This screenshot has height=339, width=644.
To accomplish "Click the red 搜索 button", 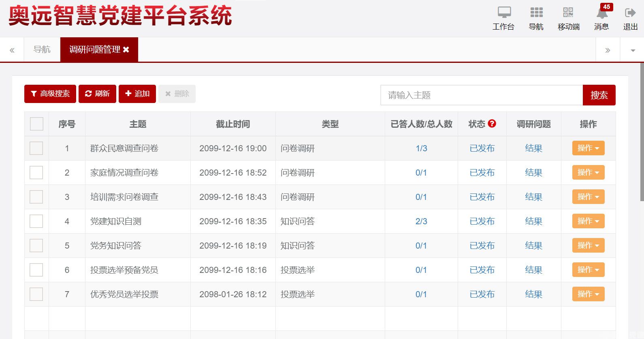I will pyautogui.click(x=599, y=95).
